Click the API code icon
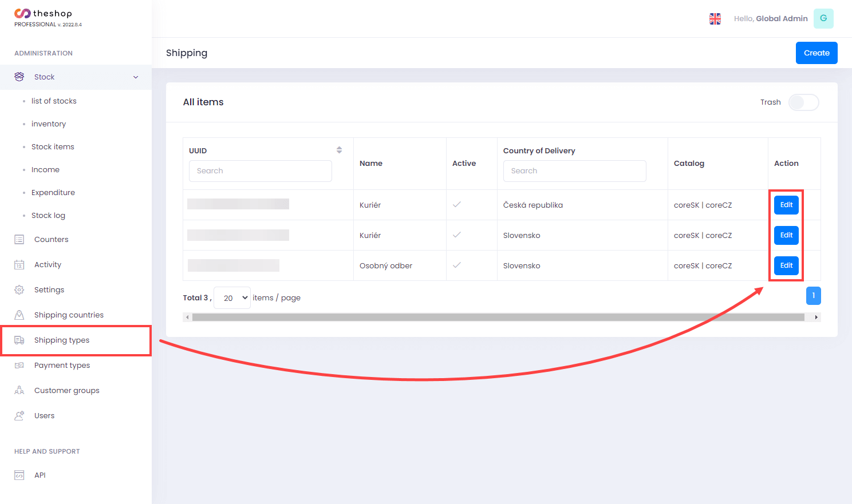The width and height of the screenshot is (852, 504). pos(19,475)
